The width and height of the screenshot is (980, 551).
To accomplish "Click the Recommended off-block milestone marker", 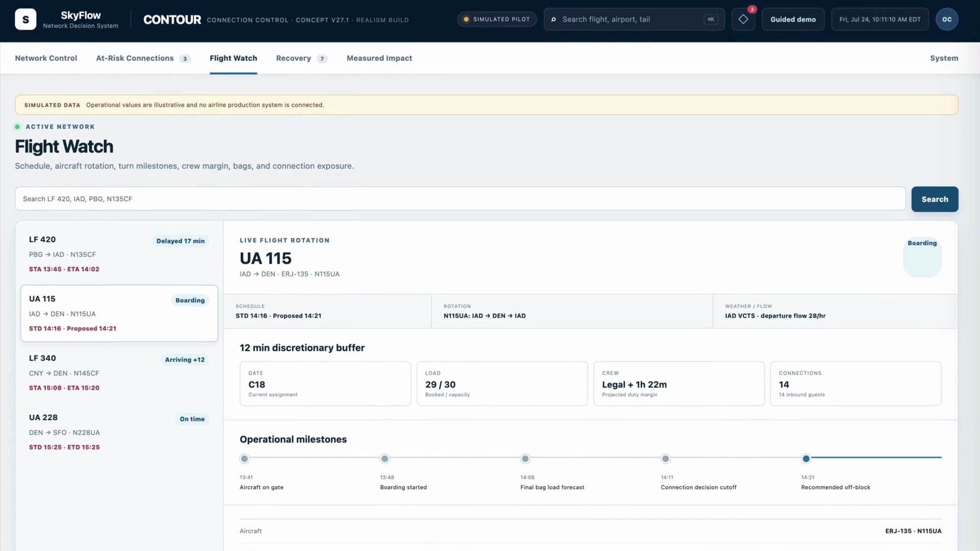I will click(806, 459).
